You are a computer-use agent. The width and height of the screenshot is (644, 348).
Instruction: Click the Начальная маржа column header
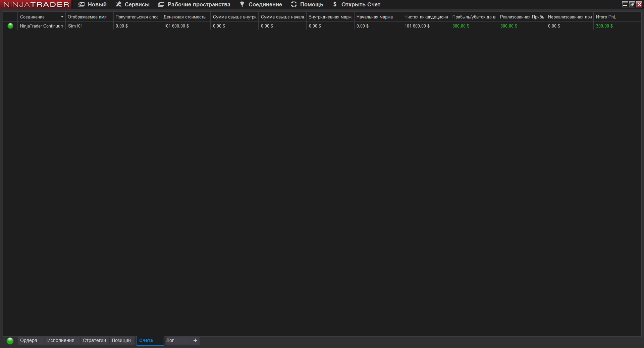click(x=378, y=17)
